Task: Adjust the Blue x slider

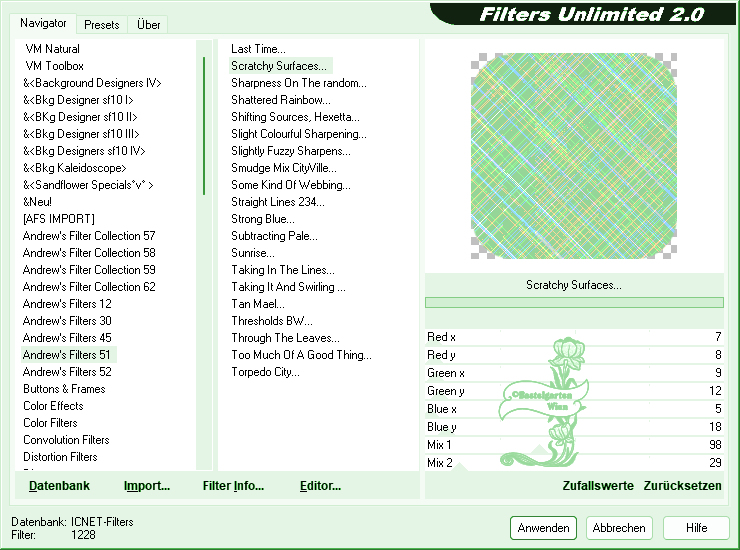Action: [x=574, y=409]
